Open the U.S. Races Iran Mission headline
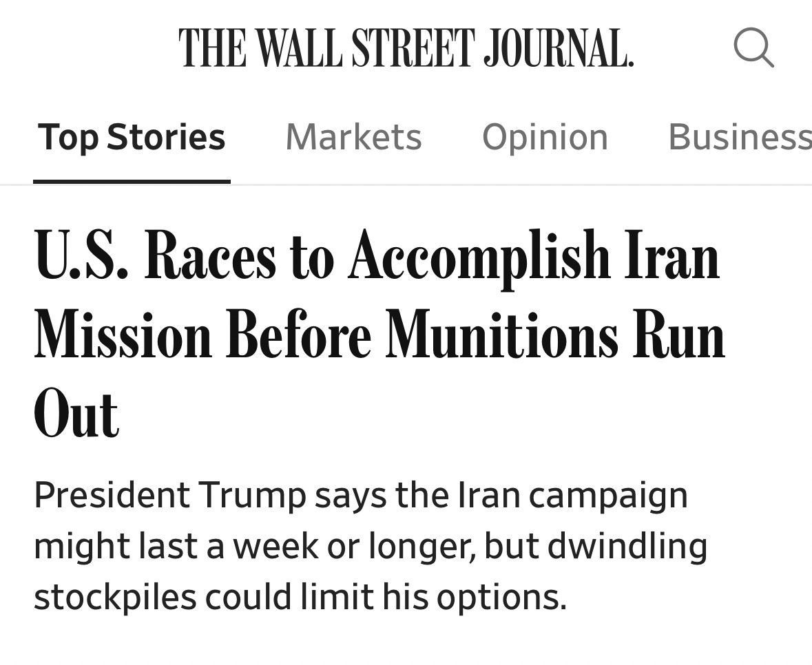812x665 pixels. pos(377,335)
